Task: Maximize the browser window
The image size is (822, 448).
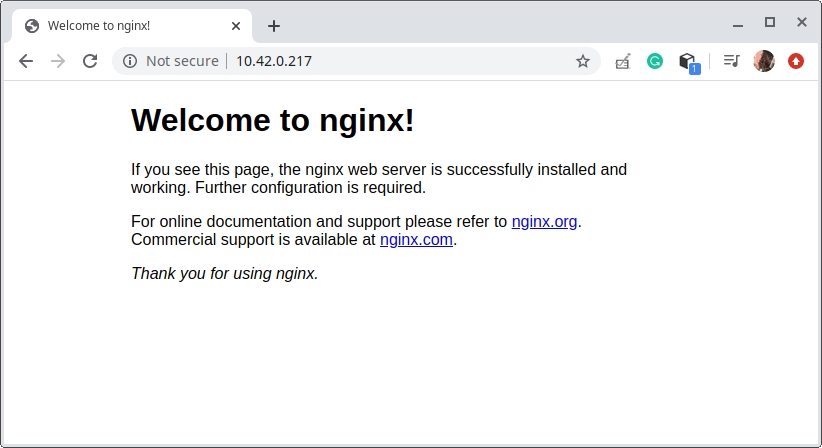Action: (x=770, y=22)
